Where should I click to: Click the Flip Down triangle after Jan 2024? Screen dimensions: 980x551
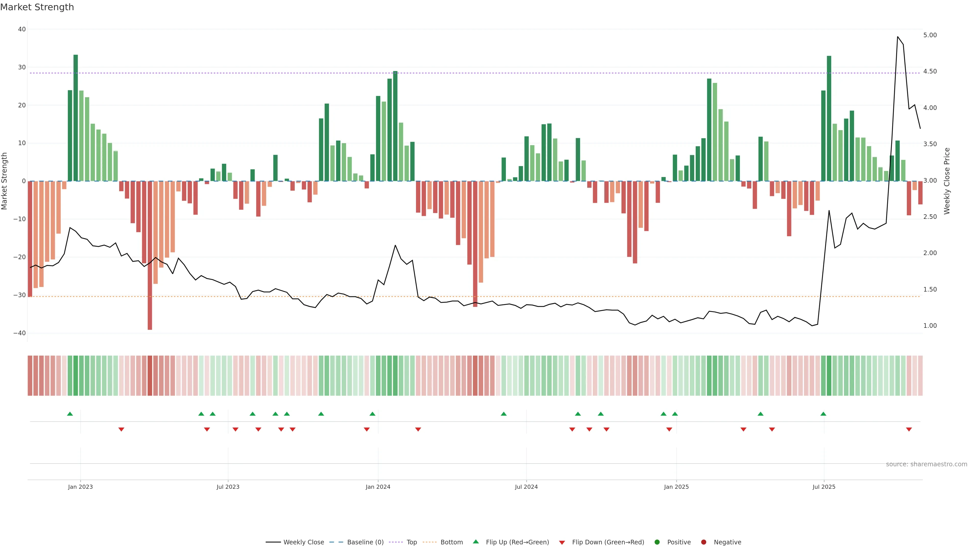(418, 429)
